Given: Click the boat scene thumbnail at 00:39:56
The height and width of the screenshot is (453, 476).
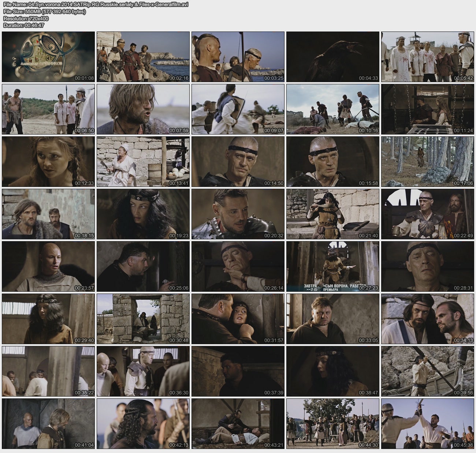Looking at the screenshot, I should (427, 371).
